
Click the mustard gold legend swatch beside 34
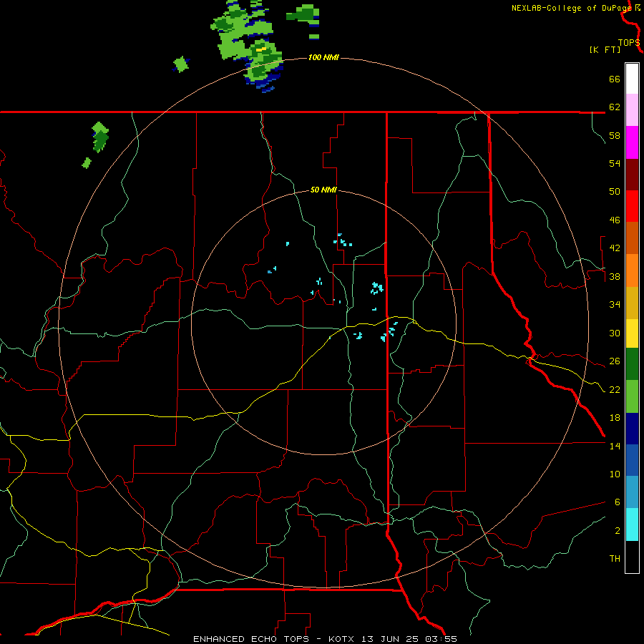pyautogui.click(x=632, y=303)
